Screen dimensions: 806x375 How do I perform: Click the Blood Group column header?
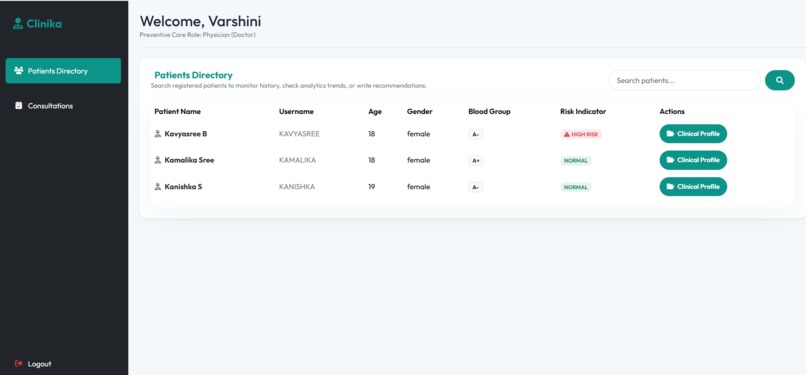[x=489, y=111]
